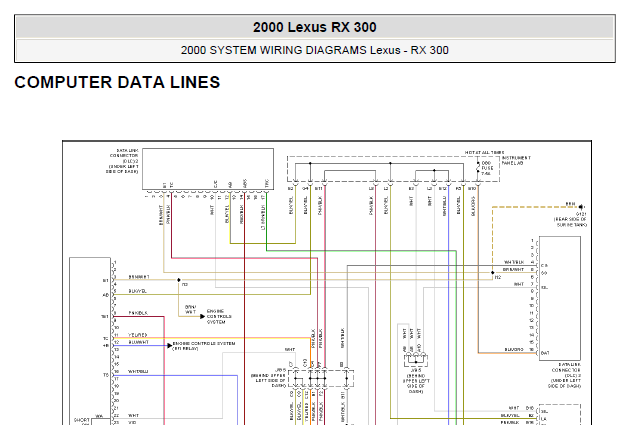The height and width of the screenshot is (425, 625).
Task: Select the "(REAR SIDE OF SURGE TANK)" note
Action: tap(570, 222)
